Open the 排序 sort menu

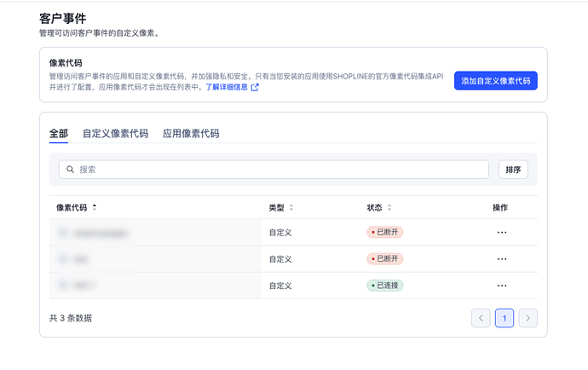[x=513, y=170]
